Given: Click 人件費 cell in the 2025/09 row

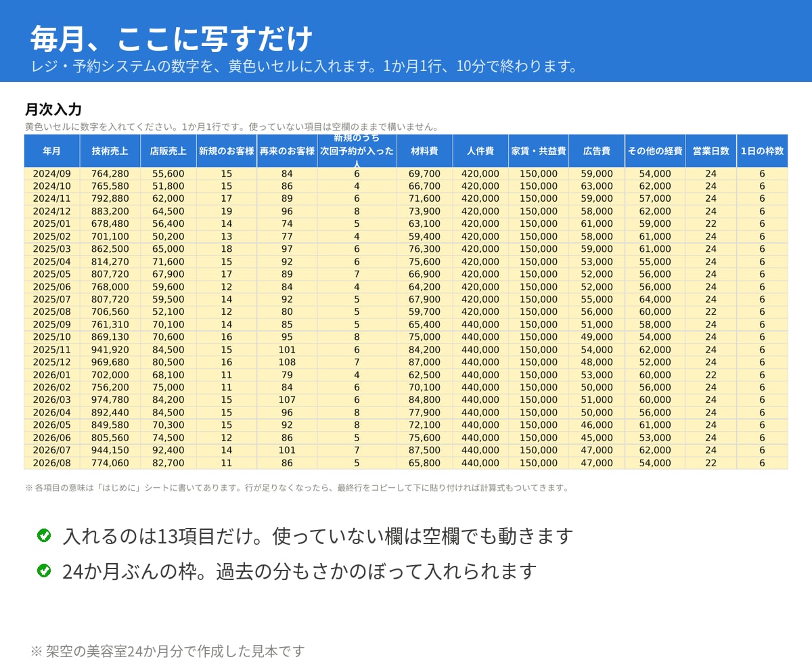Looking at the screenshot, I should pyautogui.click(x=480, y=324).
